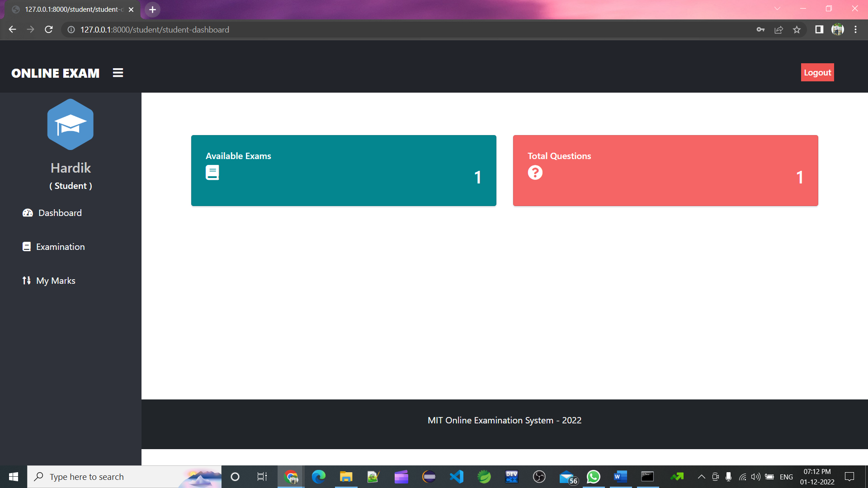Open the Available Exams card
The image size is (868, 488).
click(x=344, y=170)
